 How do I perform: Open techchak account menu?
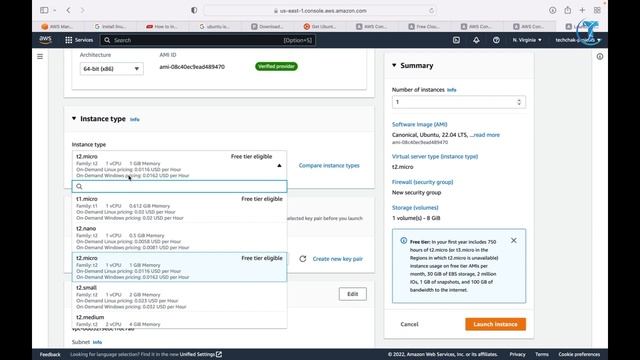tap(578, 40)
